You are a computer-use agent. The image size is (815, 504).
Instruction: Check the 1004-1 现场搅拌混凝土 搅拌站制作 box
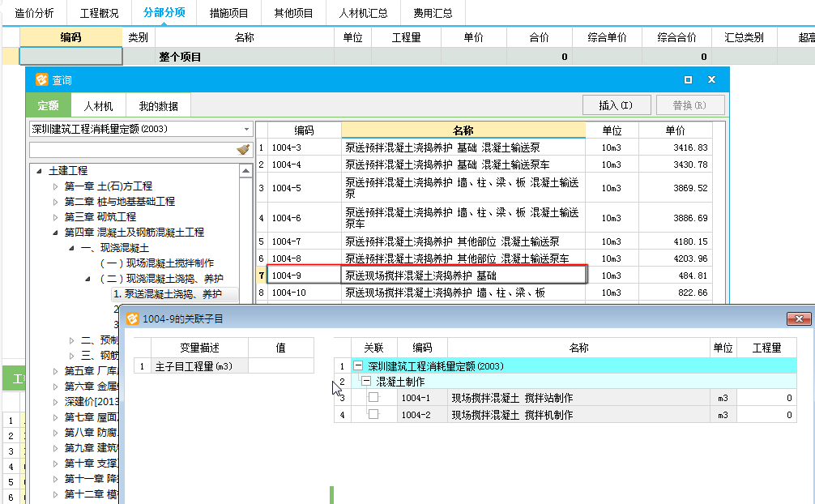pos(373,398)
